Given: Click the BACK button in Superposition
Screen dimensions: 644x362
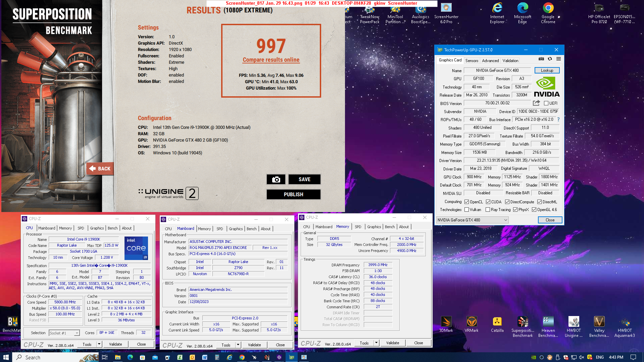Looking at the screenshot, I should click(x=100, y=169).
